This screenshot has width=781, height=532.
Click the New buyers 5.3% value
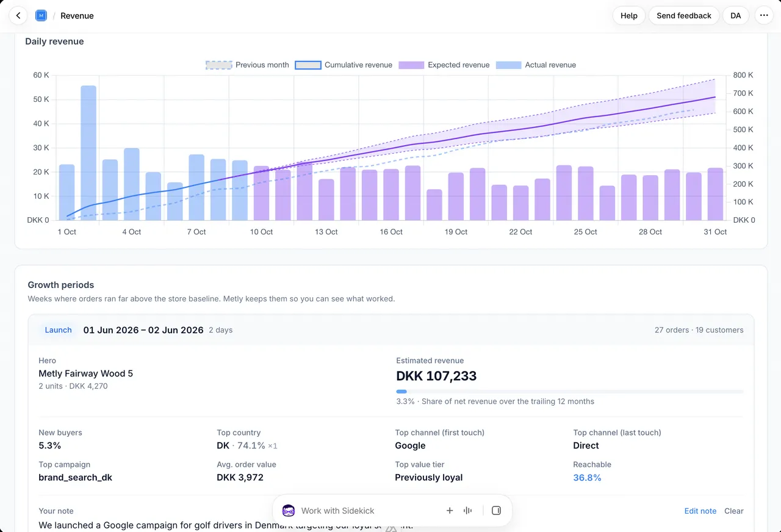tap(49, 446)
